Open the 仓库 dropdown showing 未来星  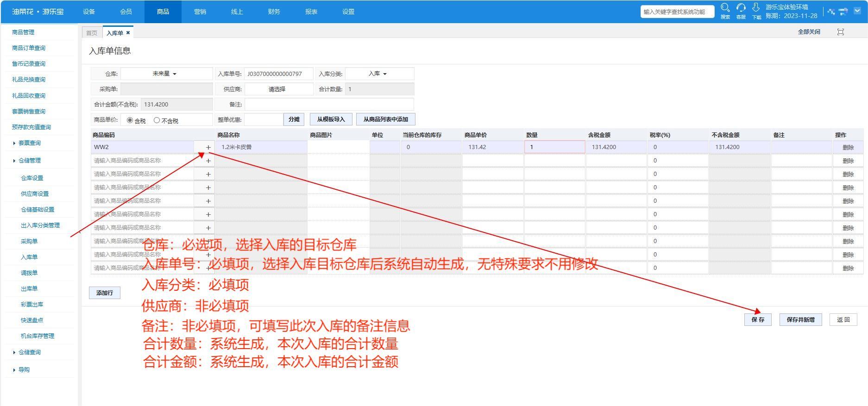click(x=166, y=74)
